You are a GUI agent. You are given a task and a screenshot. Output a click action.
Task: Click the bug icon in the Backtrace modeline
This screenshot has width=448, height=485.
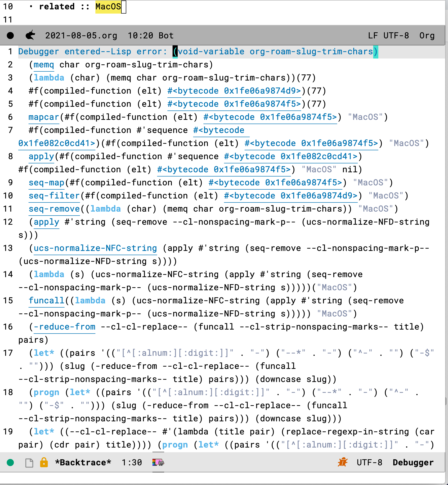click(343, 462)
